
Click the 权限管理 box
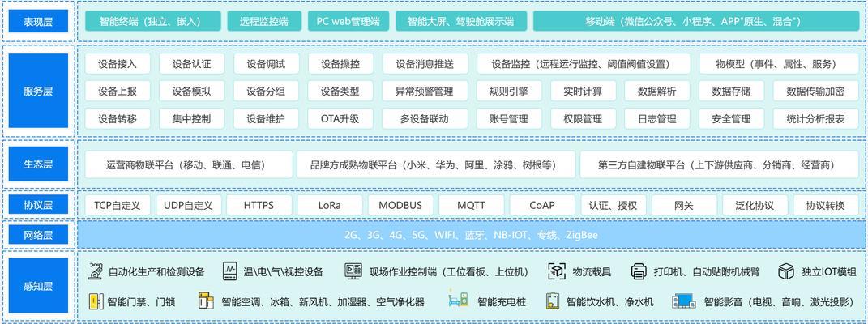(x=583, y=118)
